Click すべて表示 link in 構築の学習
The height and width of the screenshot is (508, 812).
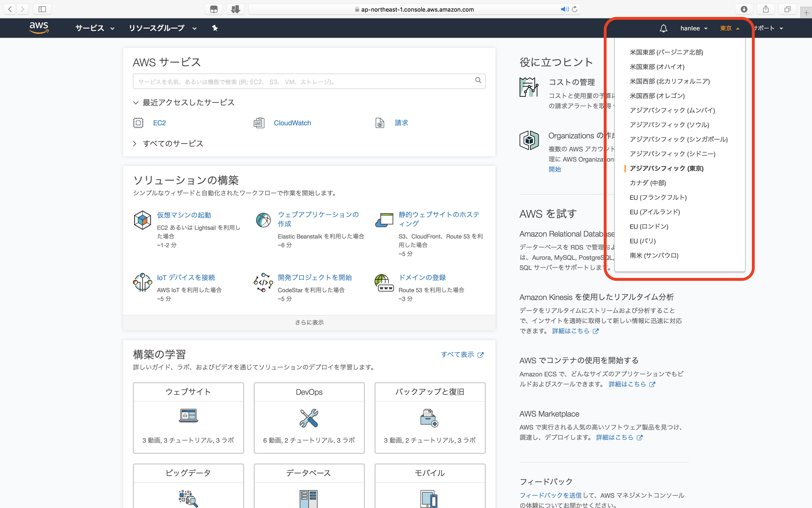(462, 354)
